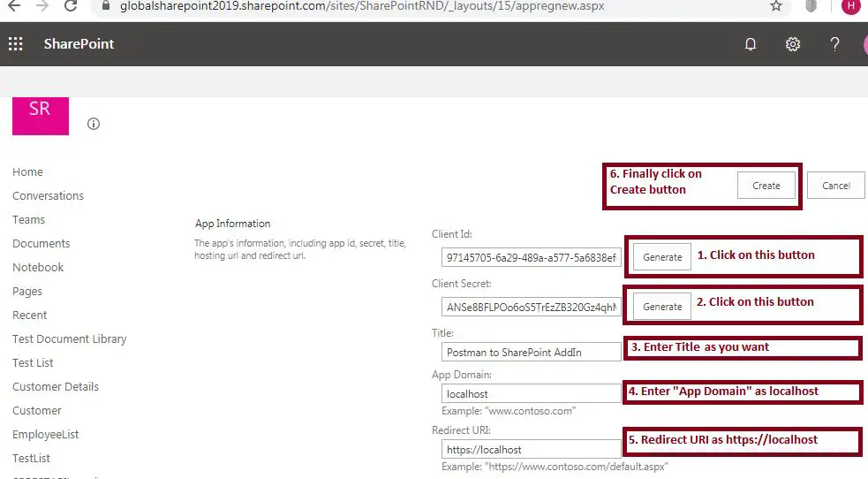Open the notifications bell
868x479 pixels.
750,44
